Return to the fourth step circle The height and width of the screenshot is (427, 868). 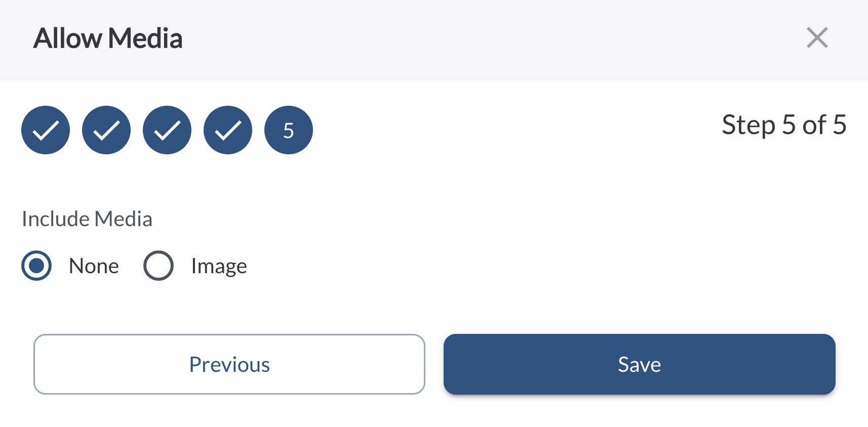(228, 130)
